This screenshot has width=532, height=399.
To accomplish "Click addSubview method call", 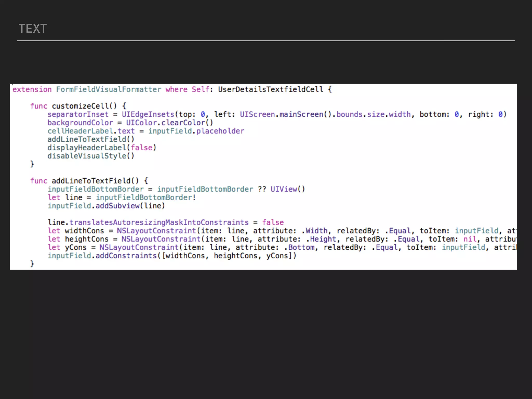I will click(x=117, y=206).
